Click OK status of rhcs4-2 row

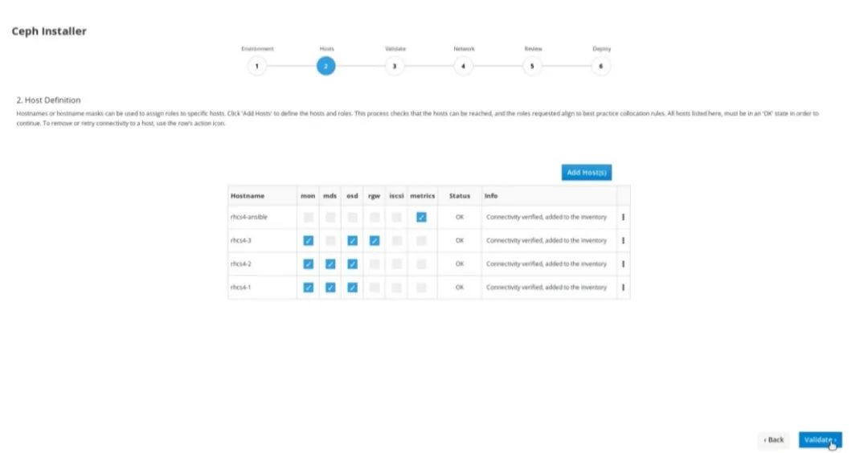[460, 263]
